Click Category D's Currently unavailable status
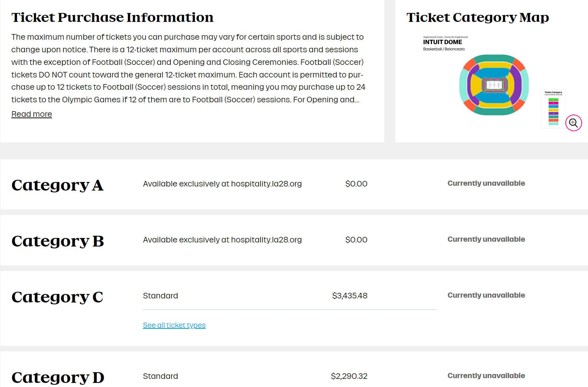588x387 pixels. coord(486,376)
